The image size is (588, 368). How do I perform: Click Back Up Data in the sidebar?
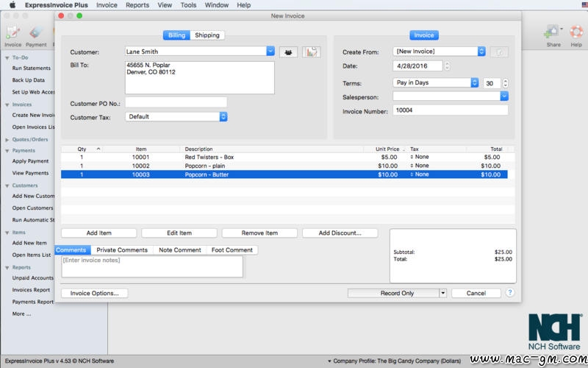tap(28, 80)
